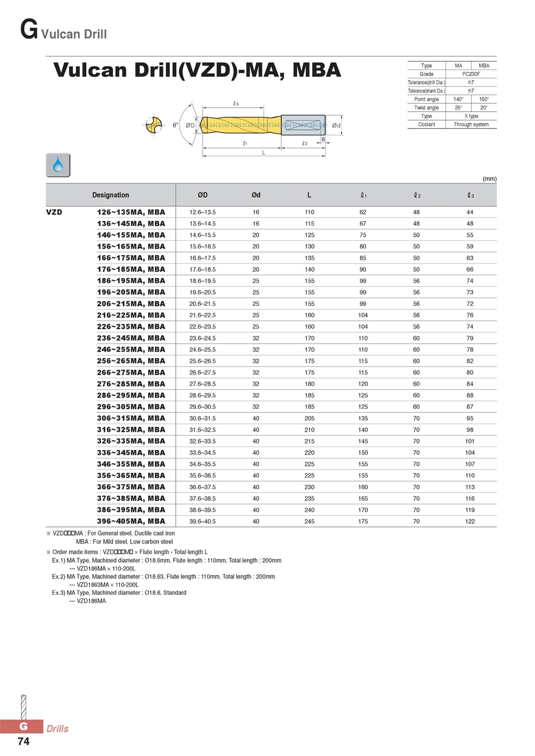Click the 186~195MA, MBA designation
This screenshot has height=756, width=535.
[x=131, y=281]
